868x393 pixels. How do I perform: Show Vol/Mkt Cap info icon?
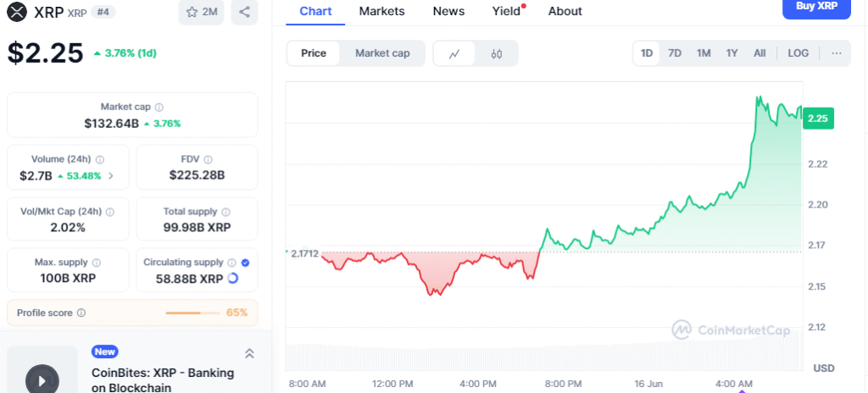(x=110, y=212)
